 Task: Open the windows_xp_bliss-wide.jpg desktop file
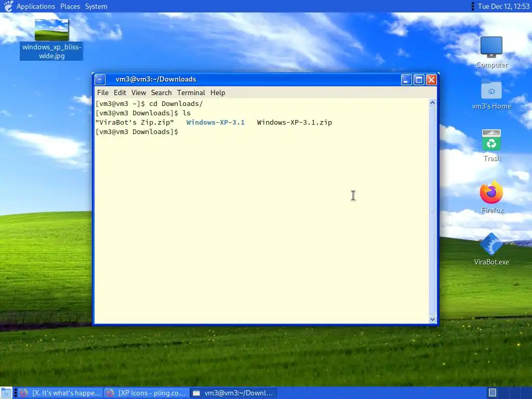pyautogui.click(x=51, y=39)
